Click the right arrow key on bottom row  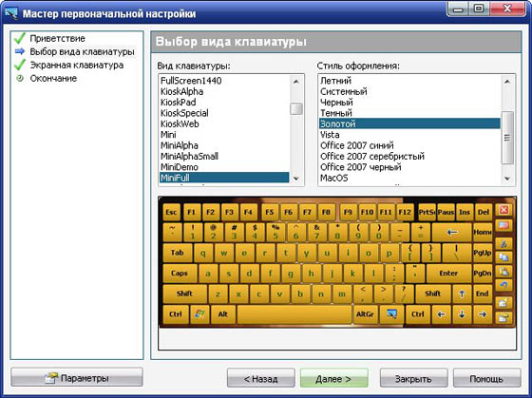(x=483, y=314)
